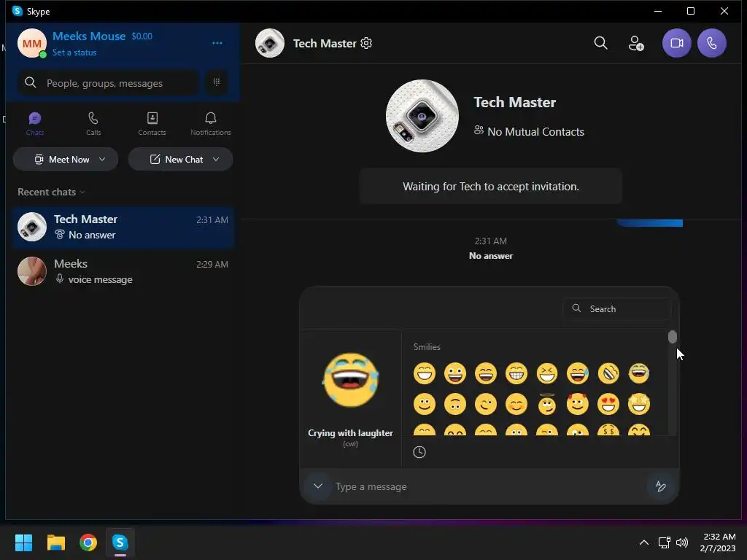
Task: Open search within the conversation
Action: pyautogui.click(x=601, y=43)
